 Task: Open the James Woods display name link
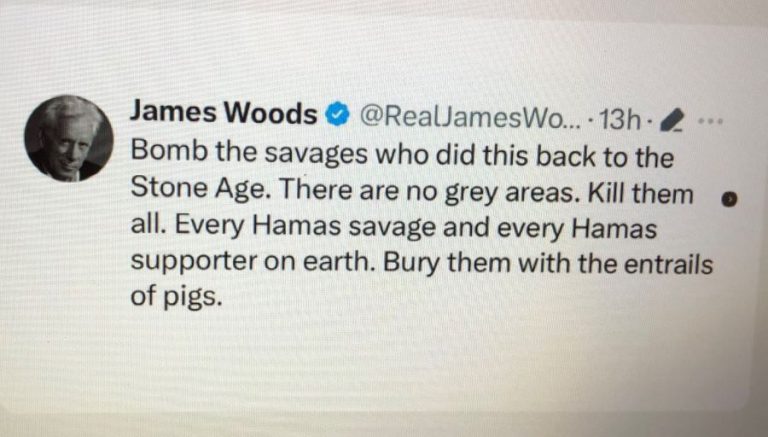point(223,112)
